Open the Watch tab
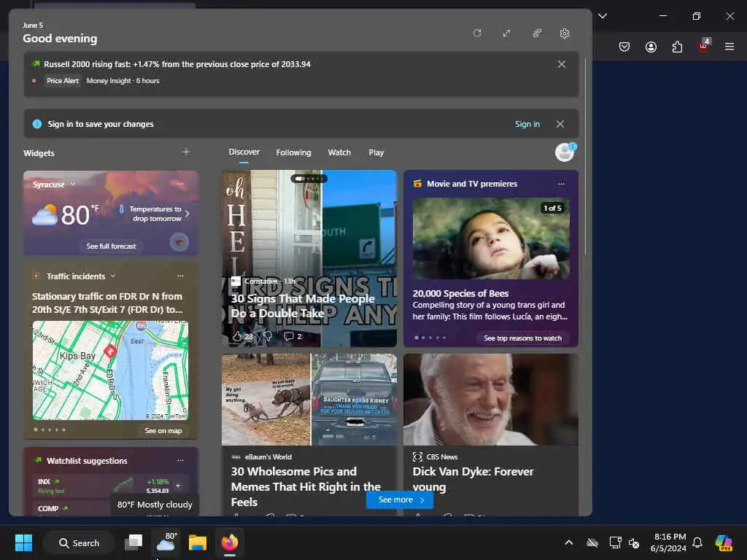 [339, 152]
